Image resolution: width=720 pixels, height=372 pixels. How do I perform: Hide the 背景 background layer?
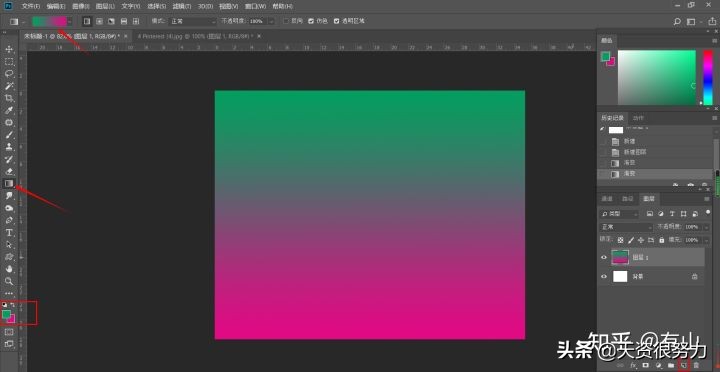click(x=604, y=276)
